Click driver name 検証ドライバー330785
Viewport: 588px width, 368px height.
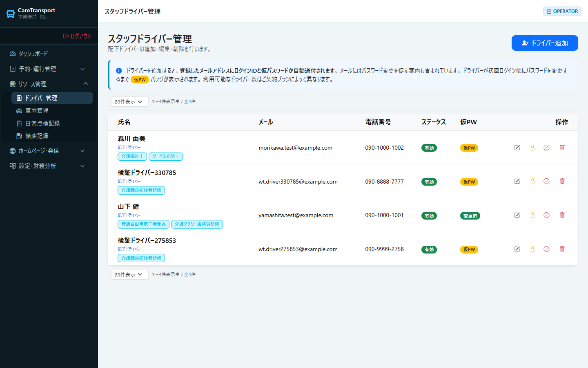(147, 173)
